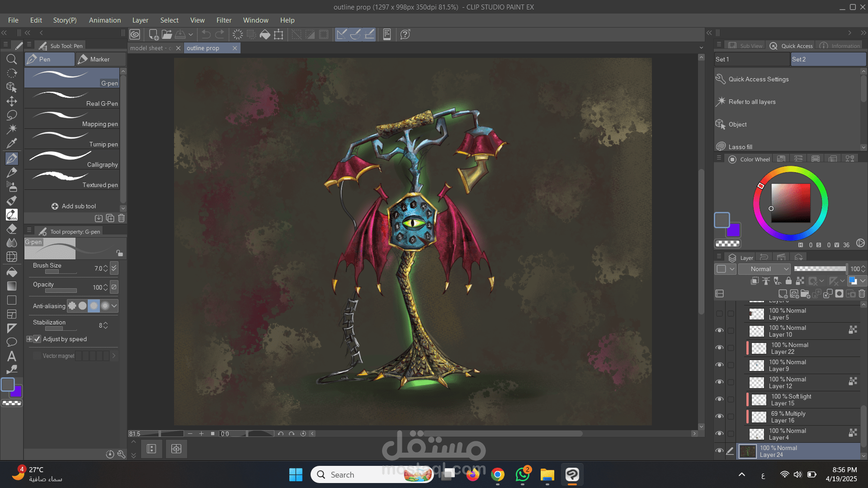This screenshot has height=488, width=868.
Task: Open the Filter menu
Action: (223, 20)
